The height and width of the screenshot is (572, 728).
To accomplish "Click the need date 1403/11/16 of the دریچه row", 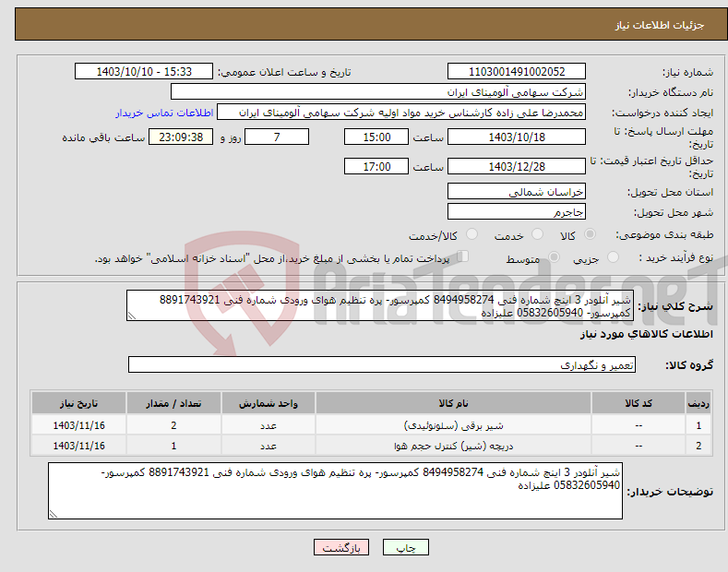I will [79, 446].
